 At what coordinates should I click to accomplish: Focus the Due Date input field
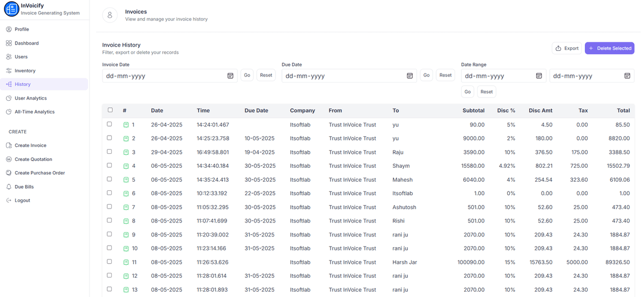[x=349, y=76]
